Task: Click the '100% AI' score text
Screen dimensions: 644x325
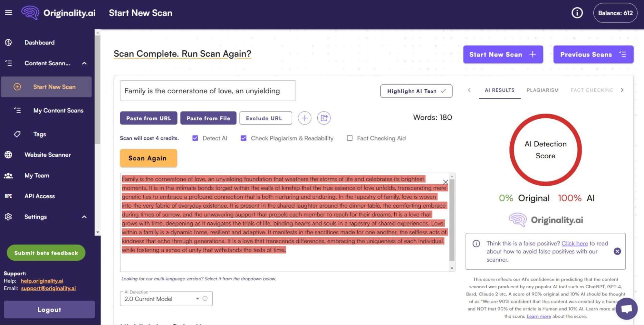Action: (x=576, y=198)
